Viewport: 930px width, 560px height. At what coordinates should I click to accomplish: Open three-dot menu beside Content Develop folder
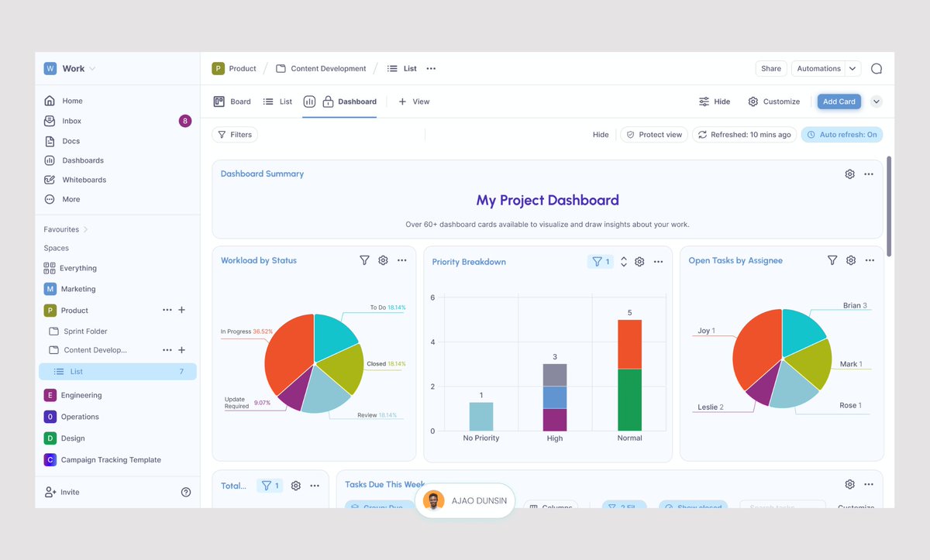(x=167, y=350)
